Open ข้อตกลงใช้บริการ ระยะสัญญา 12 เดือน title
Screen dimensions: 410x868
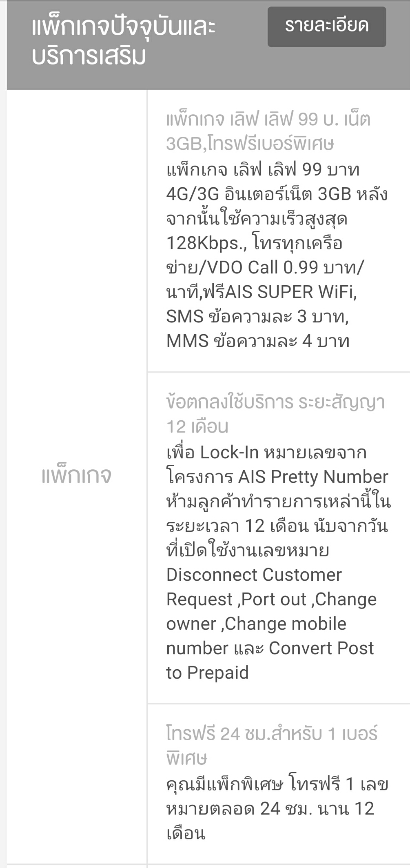pos(275,414)
